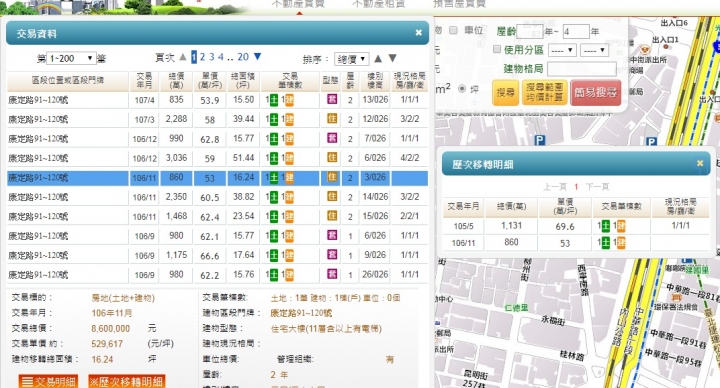Image resolution: width=720 pixels, height=388 pixels.
Task: Click 搜尋範圍均價計算 button
Action: pos(545,92)
